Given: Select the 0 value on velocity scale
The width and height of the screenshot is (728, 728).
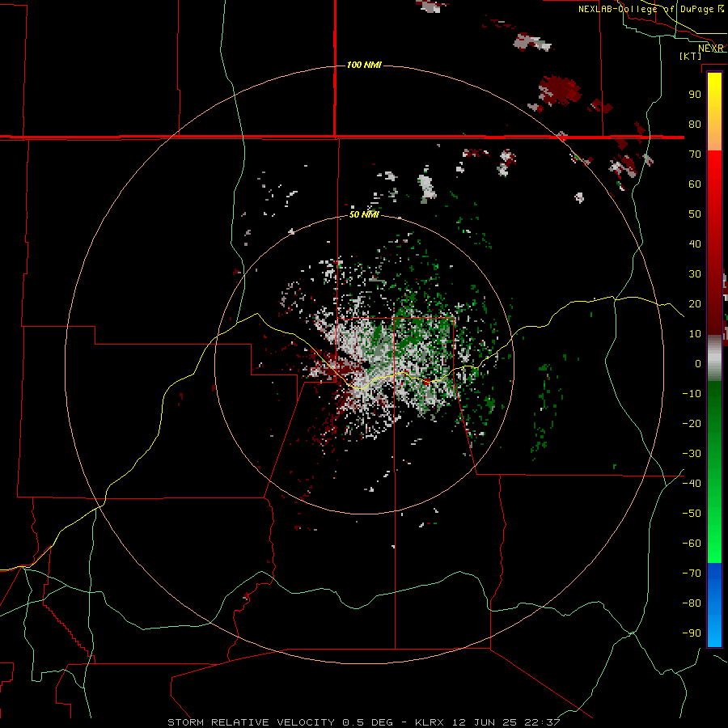Looking at the screenshot, I should pos(698,364).
